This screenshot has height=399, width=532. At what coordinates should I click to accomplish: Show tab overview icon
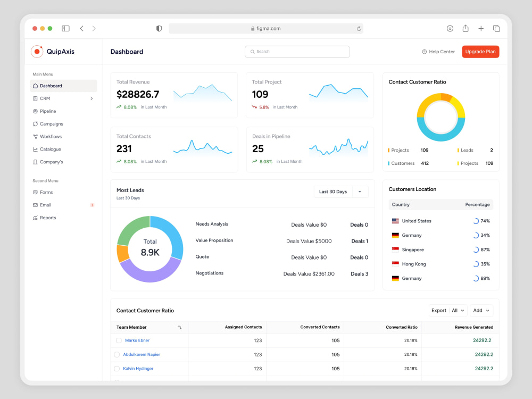[496, 29]
